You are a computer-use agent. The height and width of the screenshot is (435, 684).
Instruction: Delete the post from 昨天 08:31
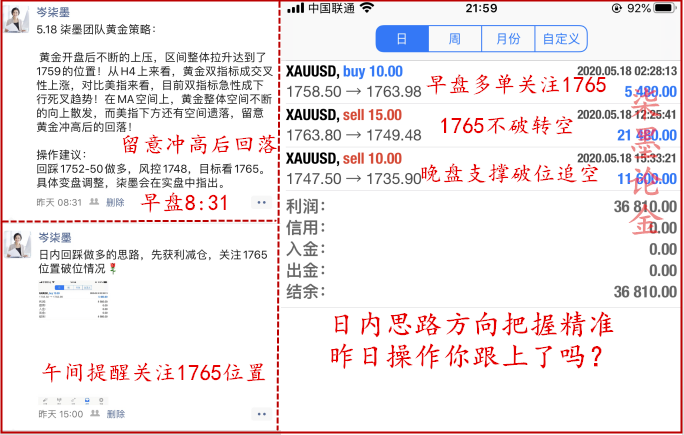point(115,202)
